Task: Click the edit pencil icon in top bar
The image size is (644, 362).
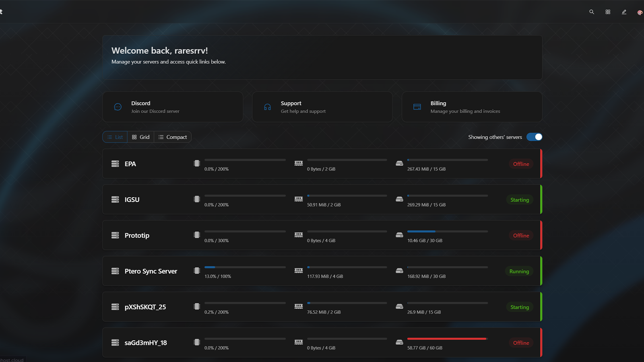Action: point(624,12)
